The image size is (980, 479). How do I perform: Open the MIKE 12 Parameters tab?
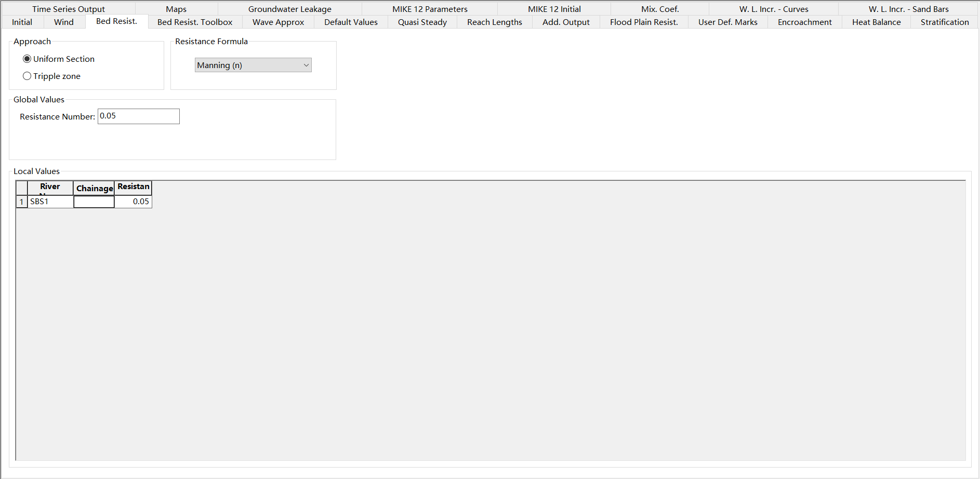pos(430,9)
